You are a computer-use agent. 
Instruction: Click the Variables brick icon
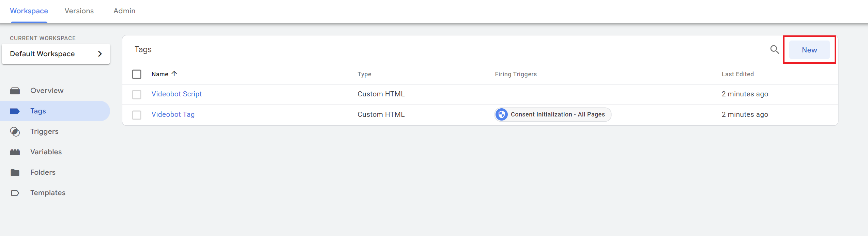(x=15, y=152)
